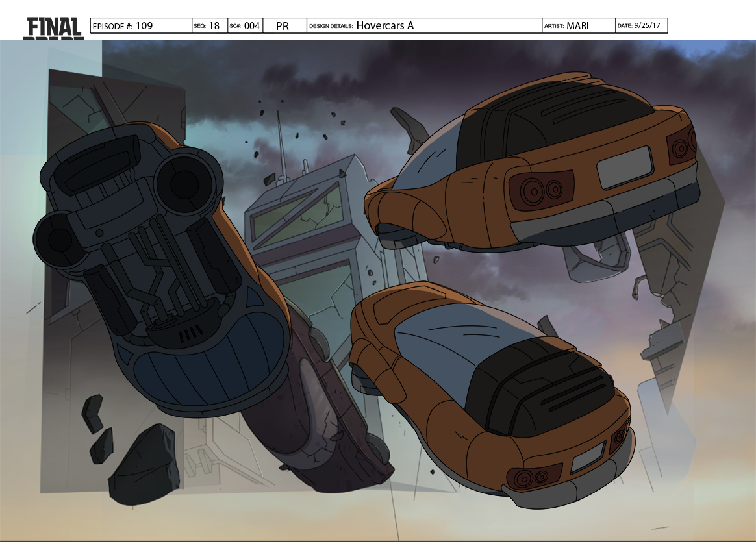Screen dimensions: 756x548
Task: Click the SC# field showing 004
Action: (246, 25)
